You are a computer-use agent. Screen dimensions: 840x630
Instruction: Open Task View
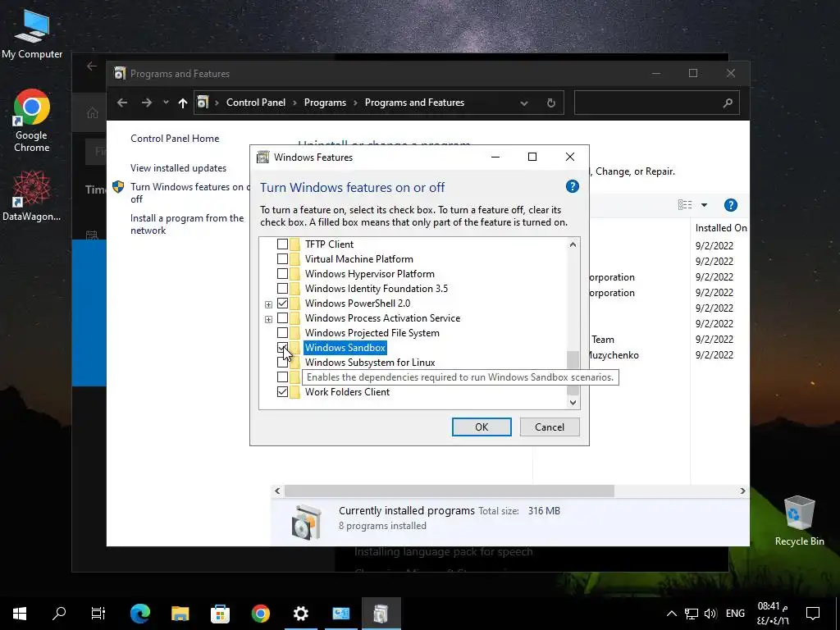coord(98,614)
